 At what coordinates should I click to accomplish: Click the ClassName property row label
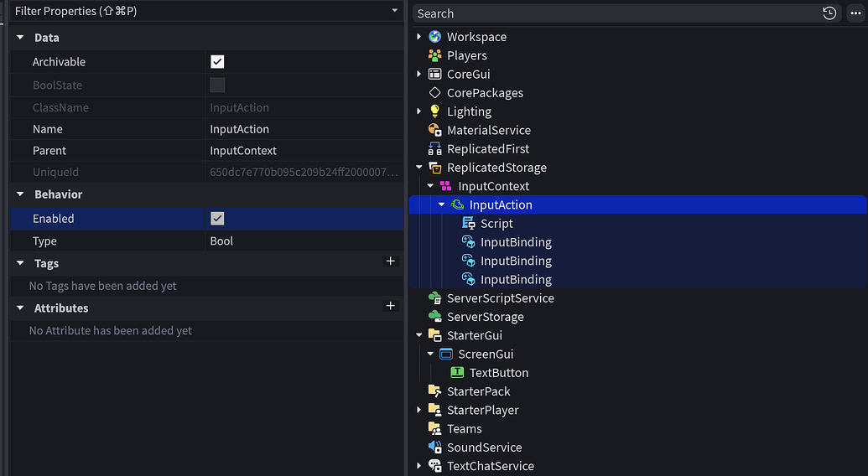(60, 107)
